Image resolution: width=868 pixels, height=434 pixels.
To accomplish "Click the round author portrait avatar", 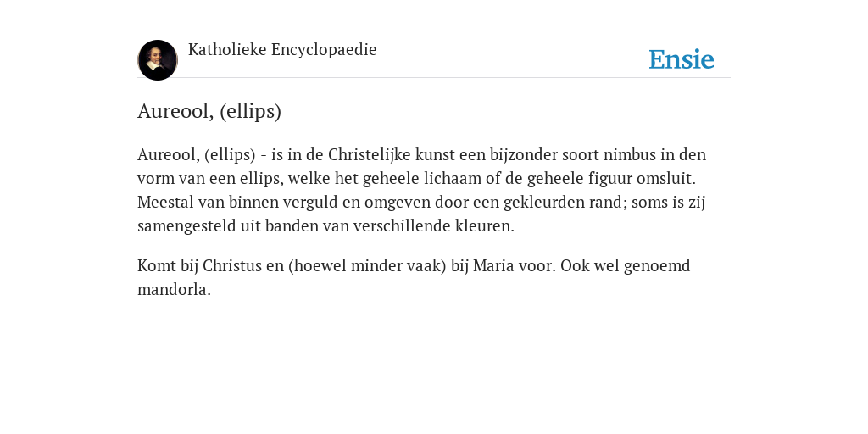I will click(158, 60).
